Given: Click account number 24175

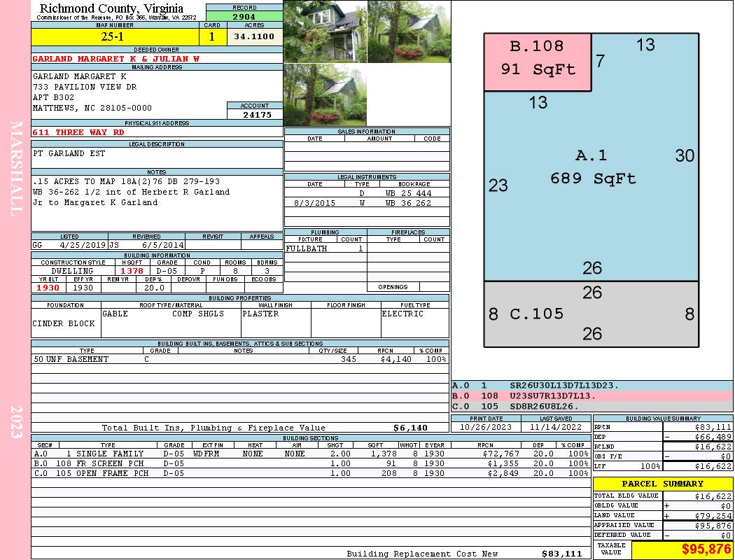Looking at the screenshot, I should (257, 114).
